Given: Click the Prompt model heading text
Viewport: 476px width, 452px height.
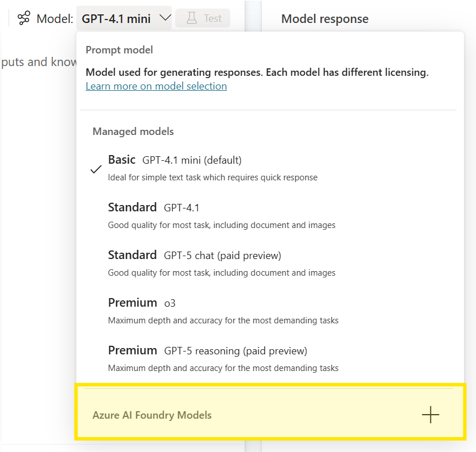Looking at the screenshot, I should 119,50.
